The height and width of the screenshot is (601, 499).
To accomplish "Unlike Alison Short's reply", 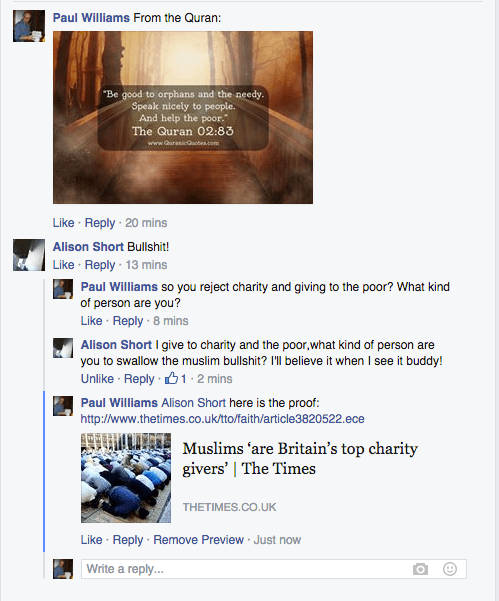I will click(97, 379).
